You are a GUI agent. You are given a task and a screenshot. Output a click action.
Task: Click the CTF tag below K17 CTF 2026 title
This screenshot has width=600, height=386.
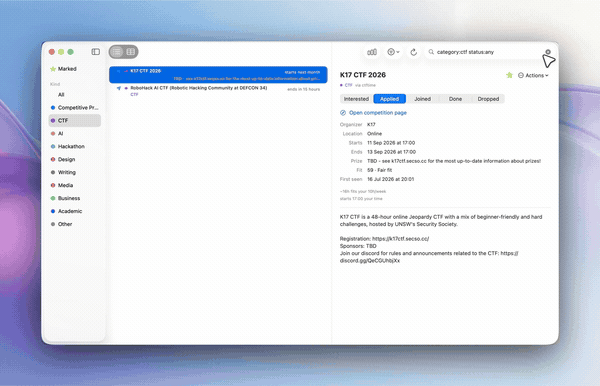click(348, 85)
